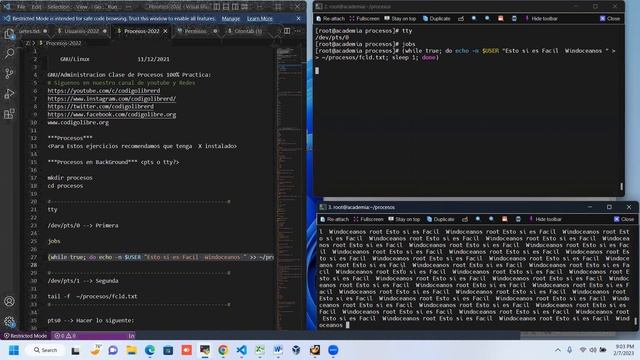The image size is (640, 360).
Task: Click Close in terminal window 3 toolbar
Action: 624,220
